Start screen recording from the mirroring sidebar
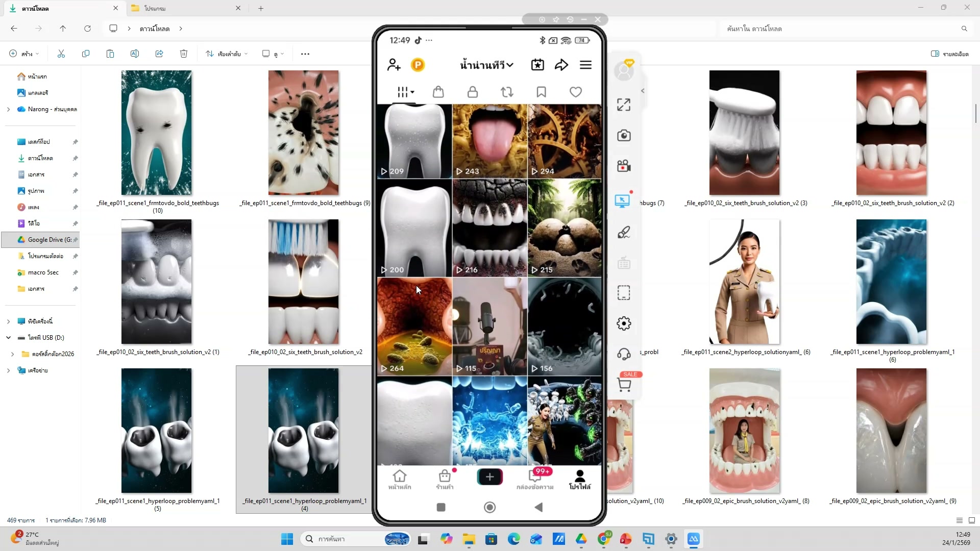The height and width of the screenshot is (551, 980). point(623,166)
